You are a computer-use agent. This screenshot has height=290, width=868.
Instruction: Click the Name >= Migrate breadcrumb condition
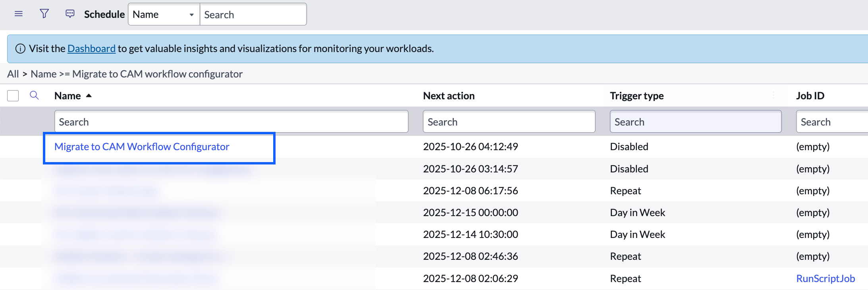(x=136, y=74)
